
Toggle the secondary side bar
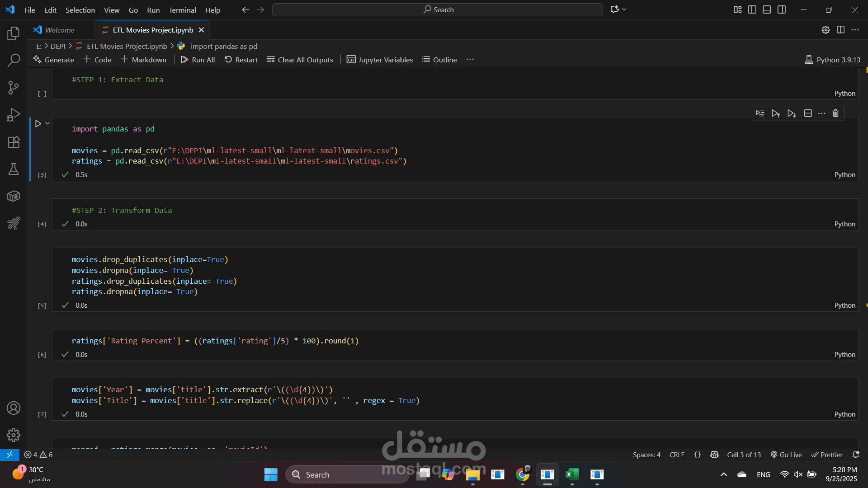(x=782, y=9)
